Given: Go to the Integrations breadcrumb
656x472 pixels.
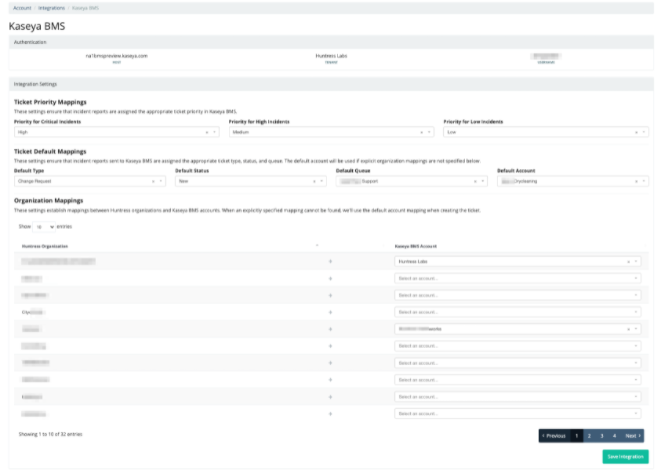Looking at the screenshot, I should pos(51,8).
